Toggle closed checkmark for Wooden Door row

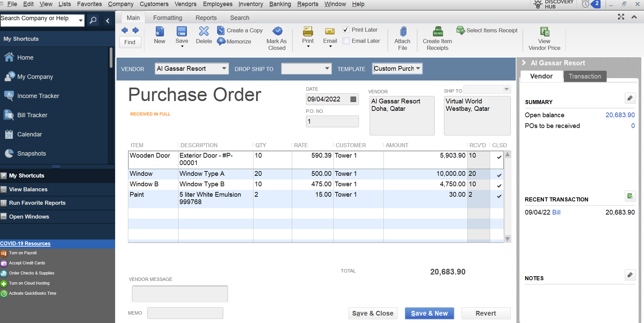click(x=499, y=157)
